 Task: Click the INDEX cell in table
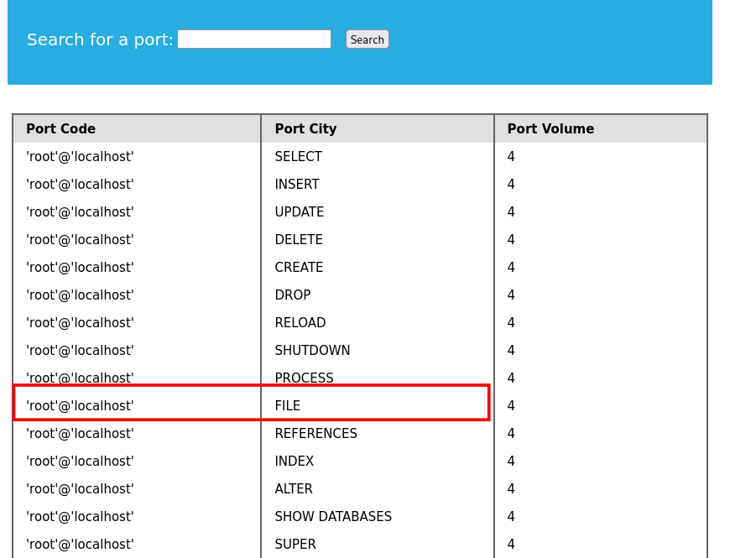tap(295, 462)
